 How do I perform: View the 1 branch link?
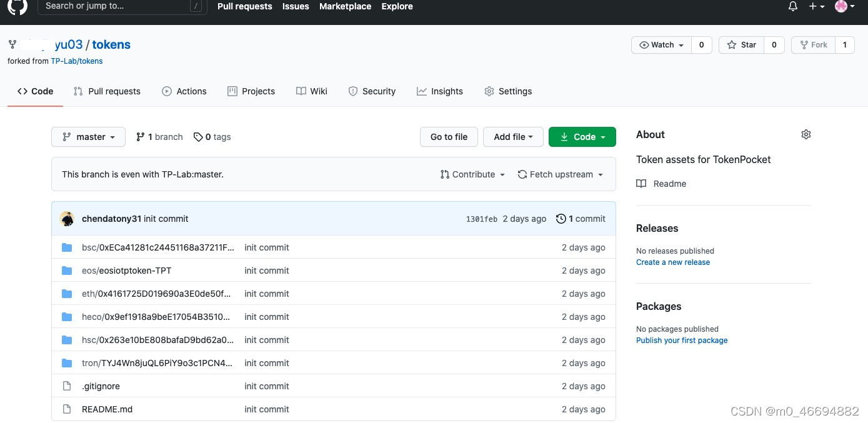pyautogui.click(x=159, y=137)
